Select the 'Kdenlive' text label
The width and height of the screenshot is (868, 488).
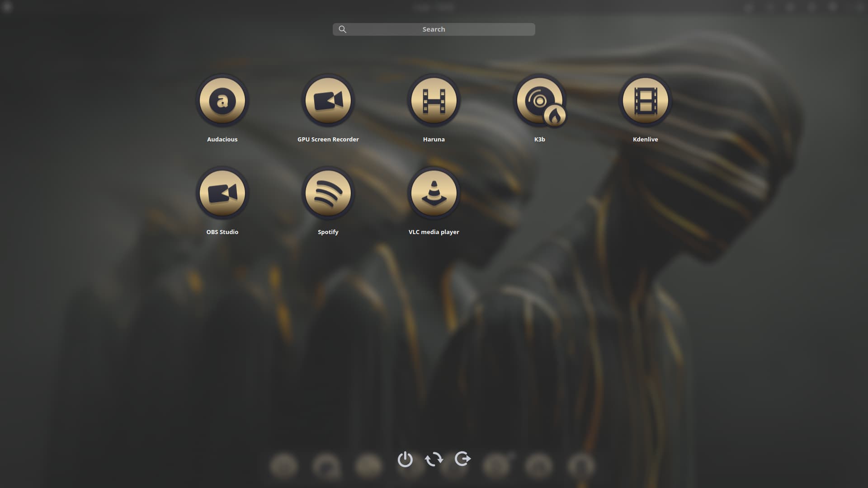[645, 139]
